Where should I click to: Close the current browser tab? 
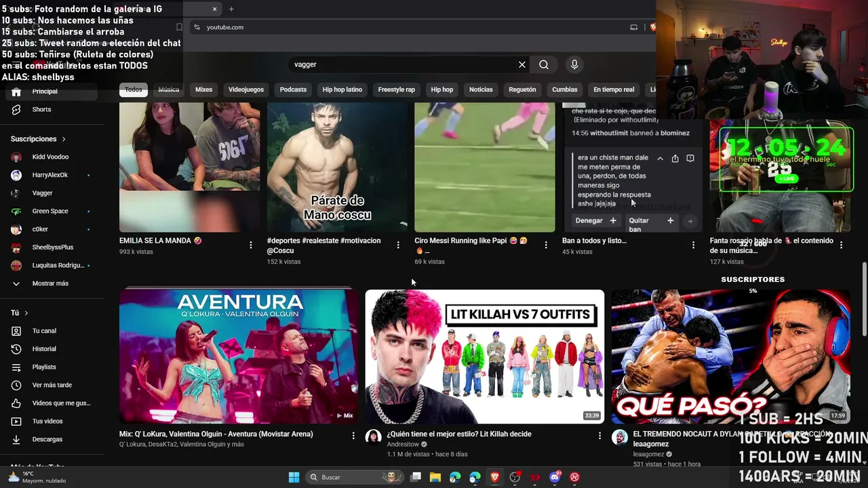215,9
